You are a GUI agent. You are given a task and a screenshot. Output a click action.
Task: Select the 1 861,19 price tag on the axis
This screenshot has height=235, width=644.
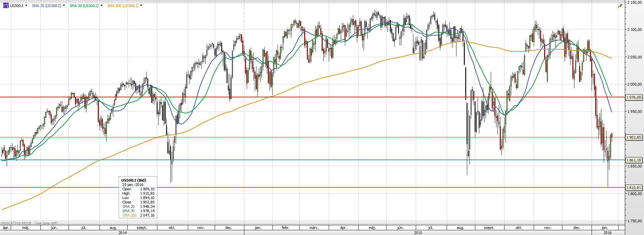[634, 160]
